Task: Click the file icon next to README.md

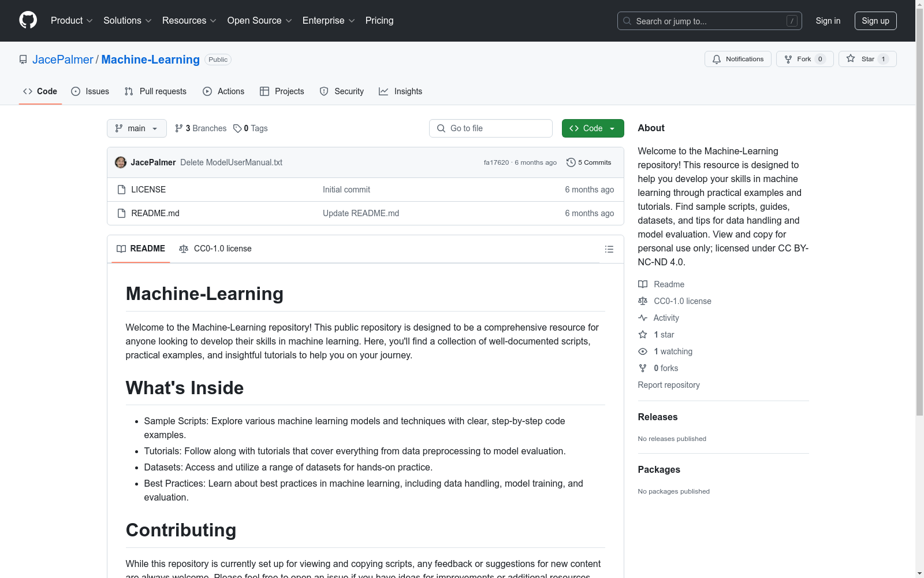Action: 121,213
